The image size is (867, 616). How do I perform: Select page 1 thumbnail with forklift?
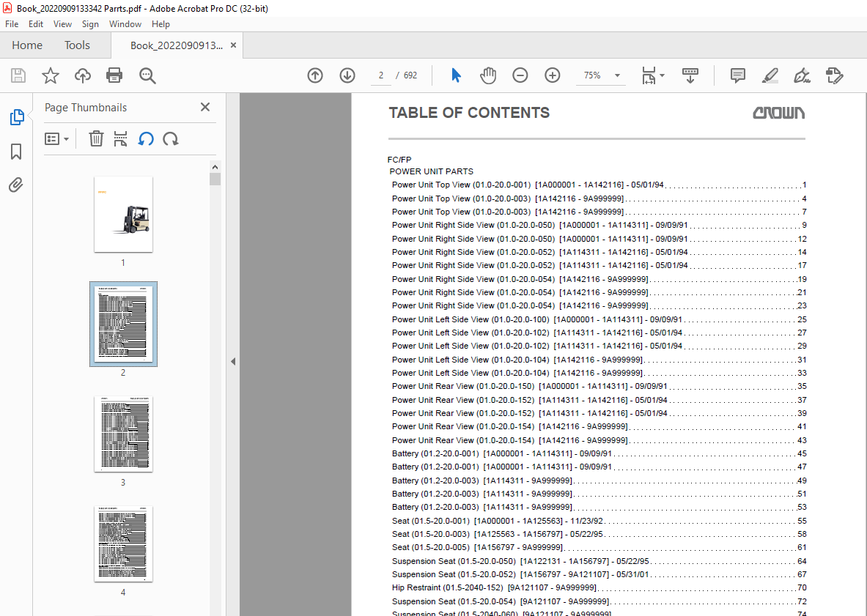click(x=123, y=215)
